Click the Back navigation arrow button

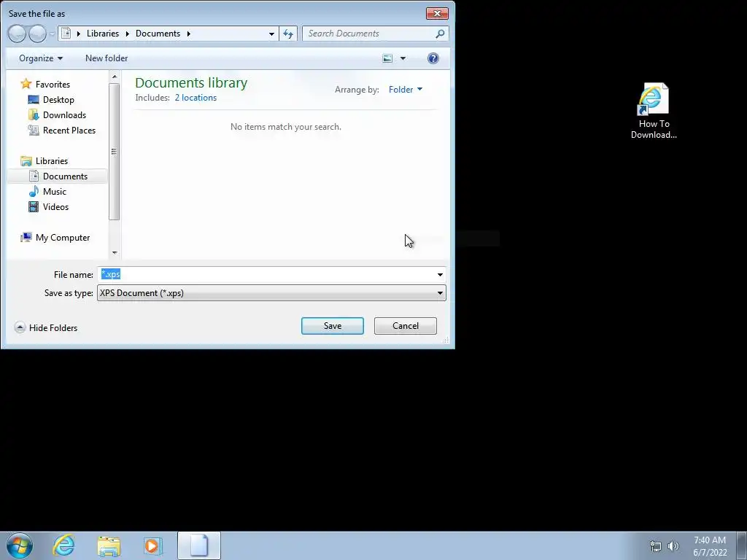click(x=17, y=34)
